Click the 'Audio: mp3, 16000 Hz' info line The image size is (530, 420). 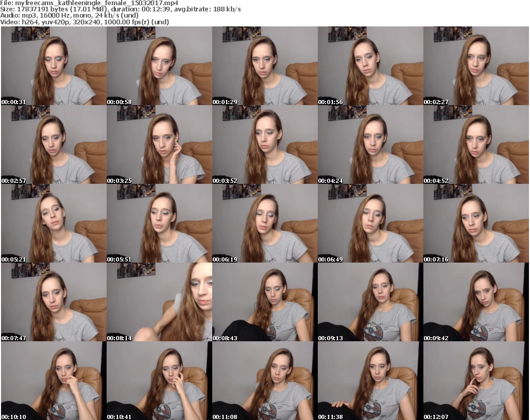click(x=69, y=16)
